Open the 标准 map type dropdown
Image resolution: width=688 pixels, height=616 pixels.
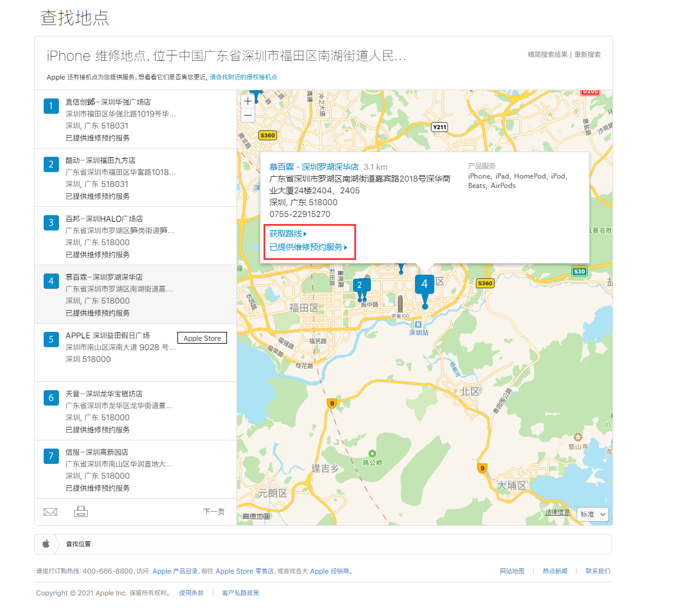tap(592, 514)
